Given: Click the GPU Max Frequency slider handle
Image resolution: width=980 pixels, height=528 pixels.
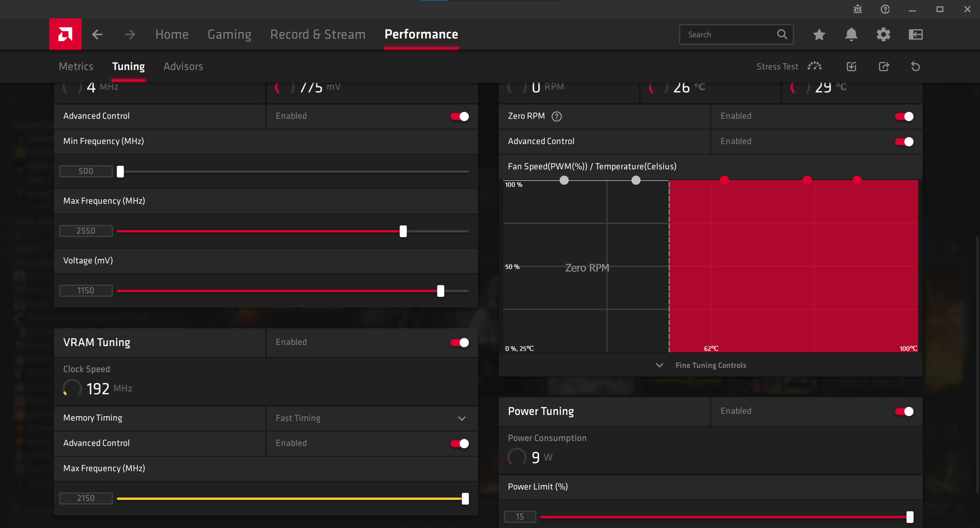Looking at the screenshot, I should click(403, 231).
